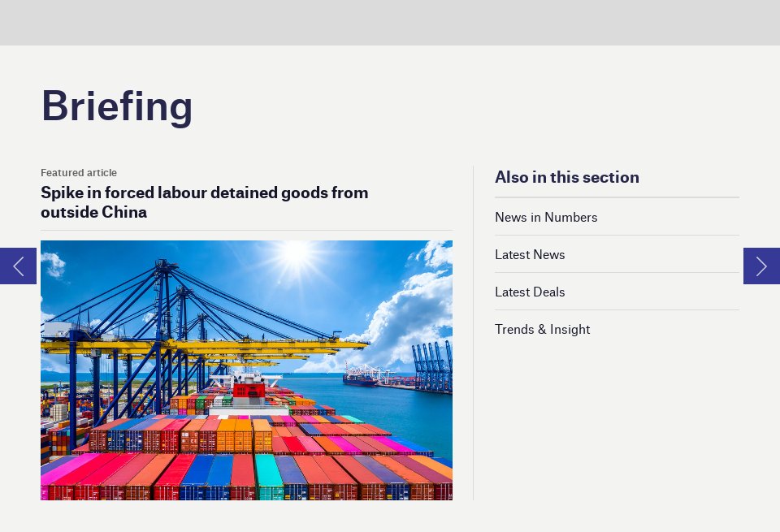Click the grey banner bar at top
This screenshot has width=780, height=532.
[x=390, y=22]
